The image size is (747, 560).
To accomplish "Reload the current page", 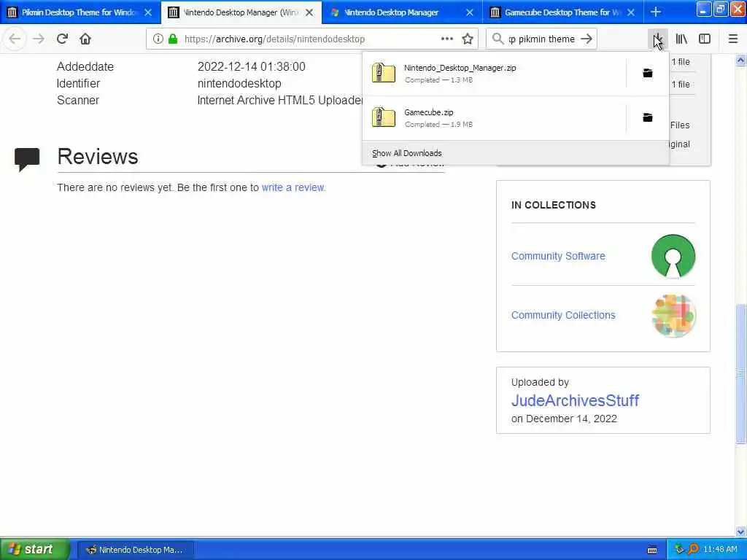I will (x=62, y=39).
